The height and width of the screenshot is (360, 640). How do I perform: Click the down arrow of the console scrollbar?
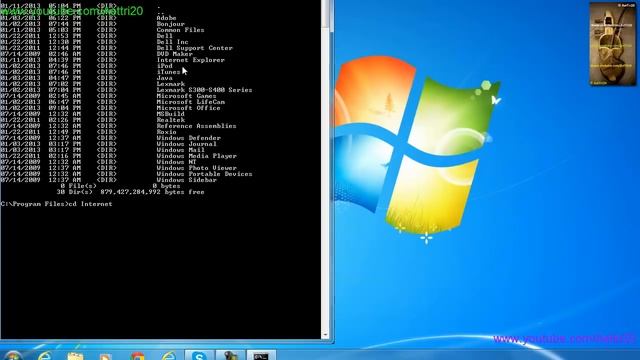[325, 335]
